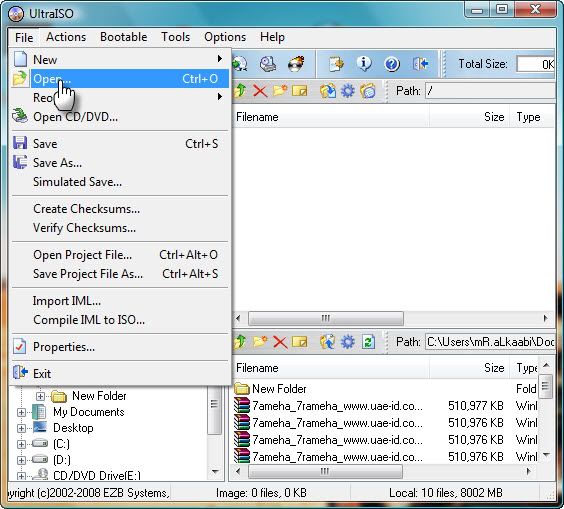Choose Open... in the File menu
This screenshot has height=509, width=564.
[x=120, y=78]
